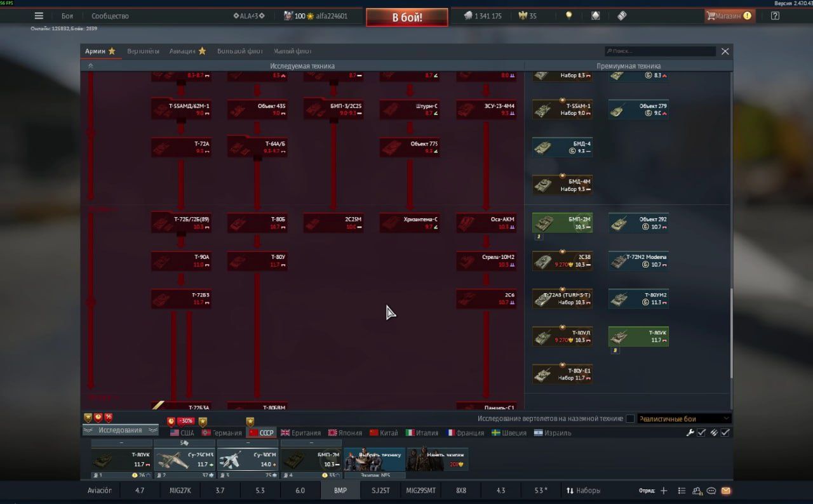
Task: Switch to the Большой флот tab
Action: [x=240, y=51]
